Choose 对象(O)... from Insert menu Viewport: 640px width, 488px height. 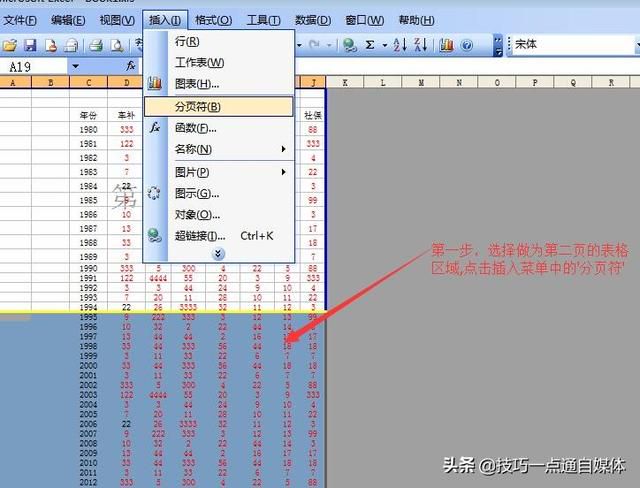(x=219, y=214)
